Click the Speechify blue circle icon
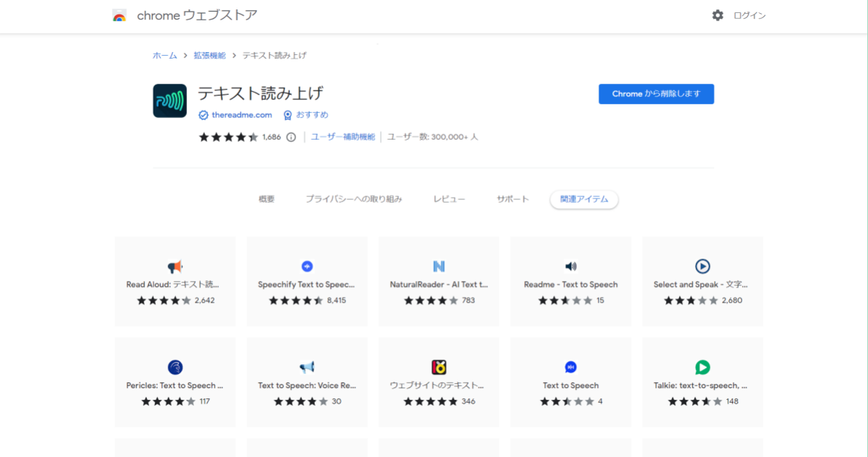This screenshot has width=868, height=457. tap(307, 267)
